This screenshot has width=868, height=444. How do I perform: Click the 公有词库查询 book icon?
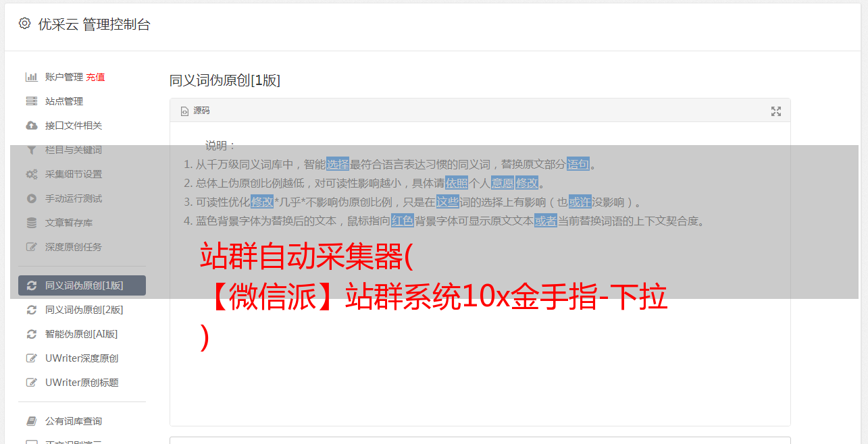(31, 421)
